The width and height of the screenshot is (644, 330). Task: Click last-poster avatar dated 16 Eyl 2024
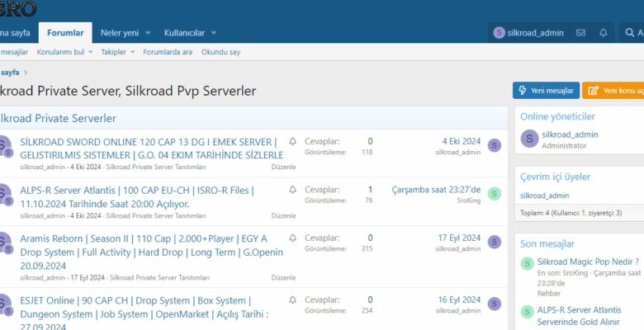494,304
